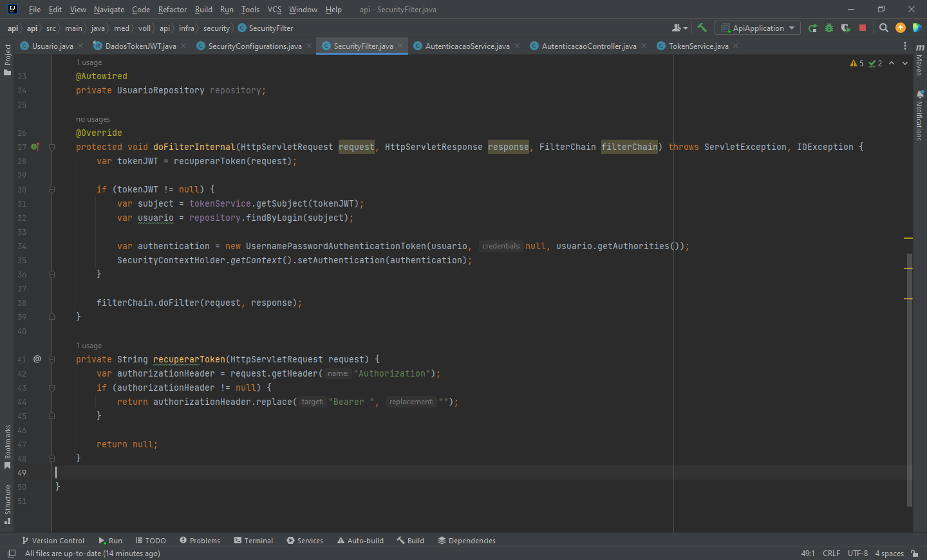
Task: Open the Code With Me user icon
Action: coord(680,28)
